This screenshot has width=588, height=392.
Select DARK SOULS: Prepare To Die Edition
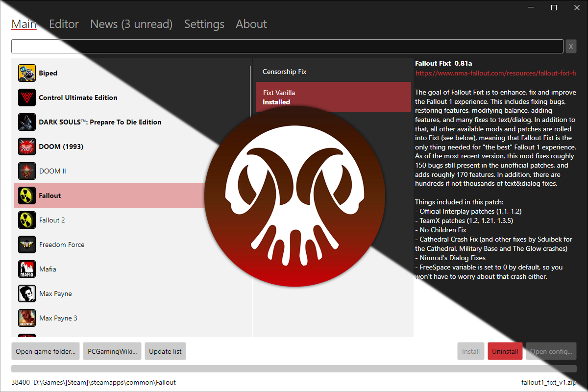pos(100,122)
